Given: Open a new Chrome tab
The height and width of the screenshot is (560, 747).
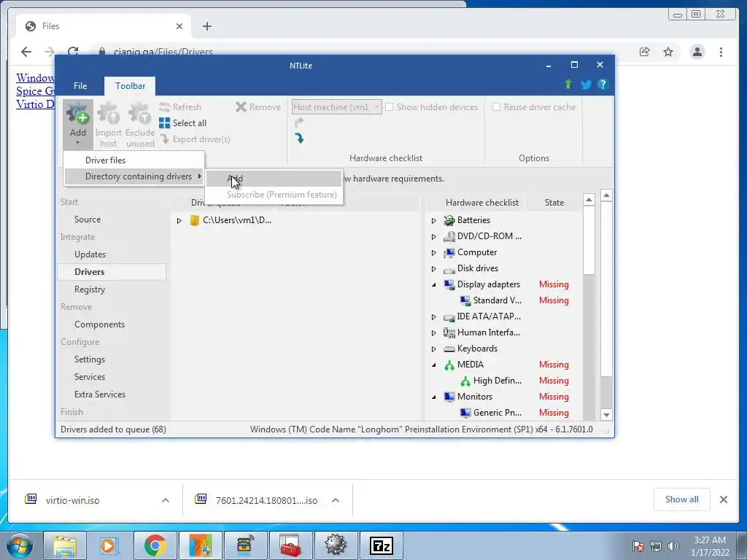Looking at the screenshot, I should [206, 26].
